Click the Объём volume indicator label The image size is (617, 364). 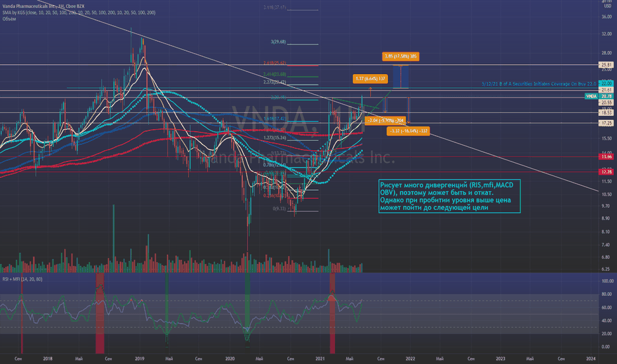[x=9, y=19]
